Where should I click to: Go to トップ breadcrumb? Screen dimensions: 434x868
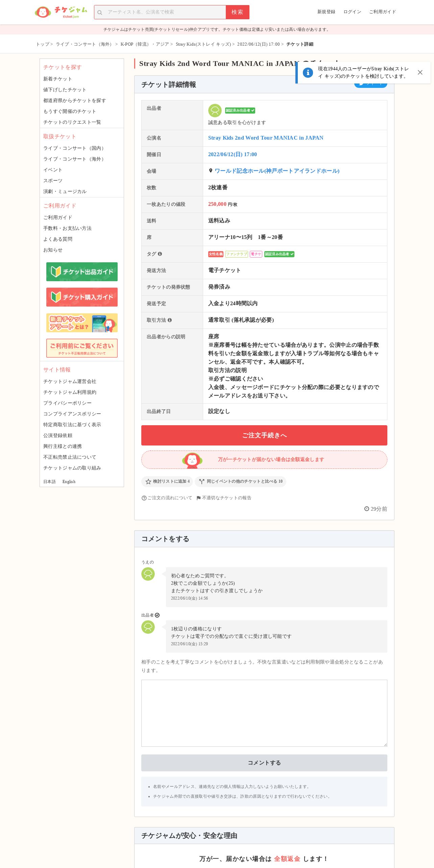[x=43, y=44]
